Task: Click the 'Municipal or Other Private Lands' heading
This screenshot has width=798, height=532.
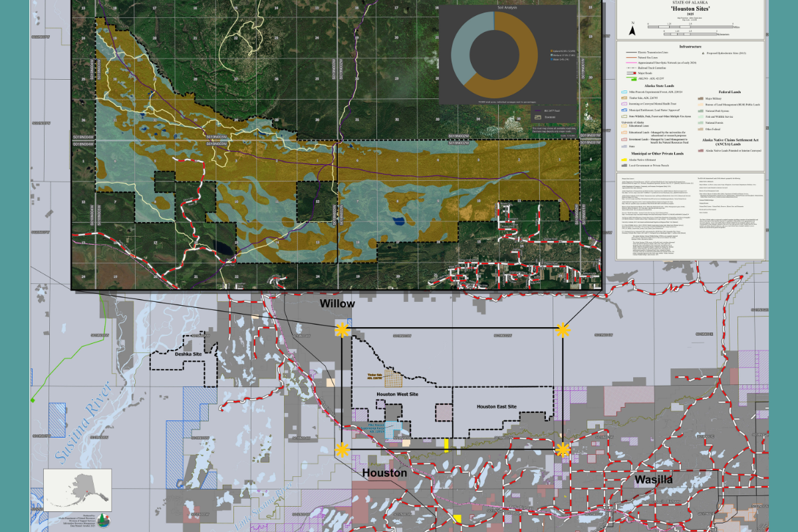Action: (x=658, y=154)
